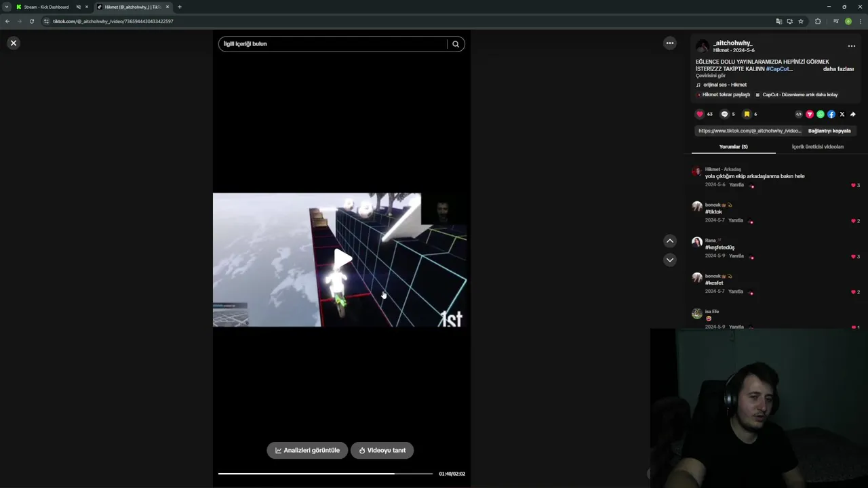This screenshot has height=488, width=868.
Task: Share video on X
Action: tap(842, 115)
